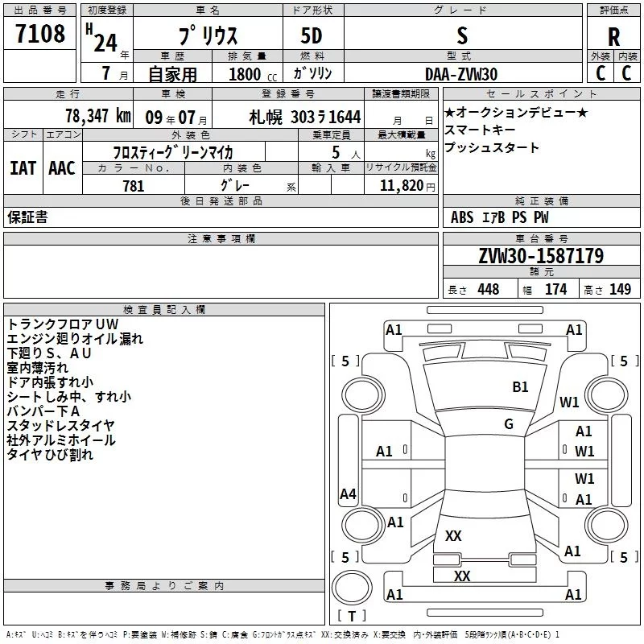Select the note シートしみ中、すれ小

(69, 396)
